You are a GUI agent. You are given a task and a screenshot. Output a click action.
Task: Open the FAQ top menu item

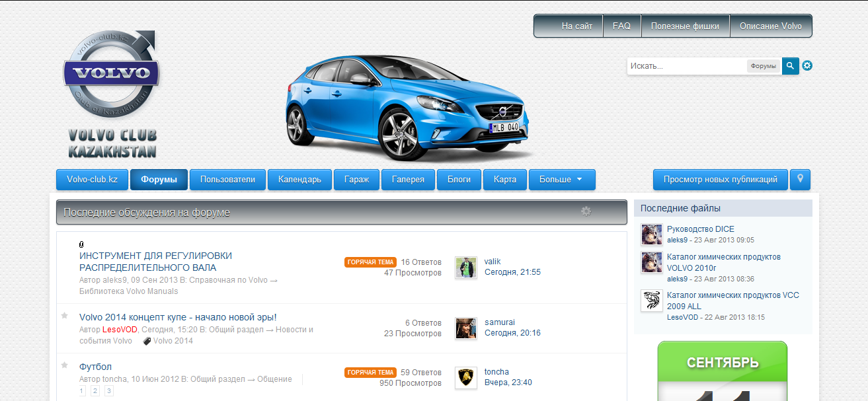coord(621,26)
